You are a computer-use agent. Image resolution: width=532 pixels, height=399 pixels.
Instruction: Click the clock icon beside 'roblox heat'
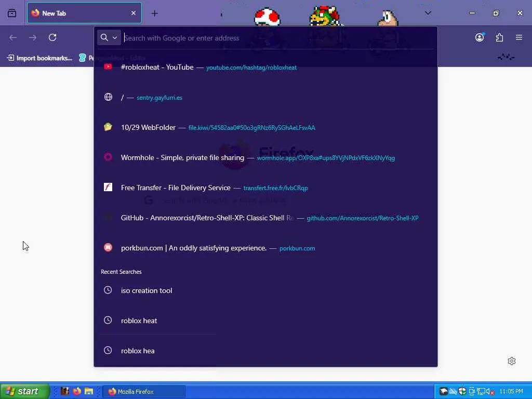108,320
